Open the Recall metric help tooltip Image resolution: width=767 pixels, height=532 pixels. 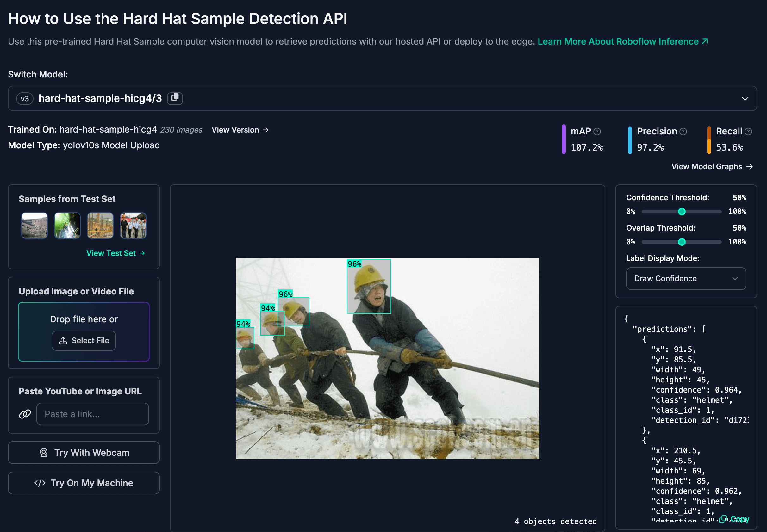(748, 131)
